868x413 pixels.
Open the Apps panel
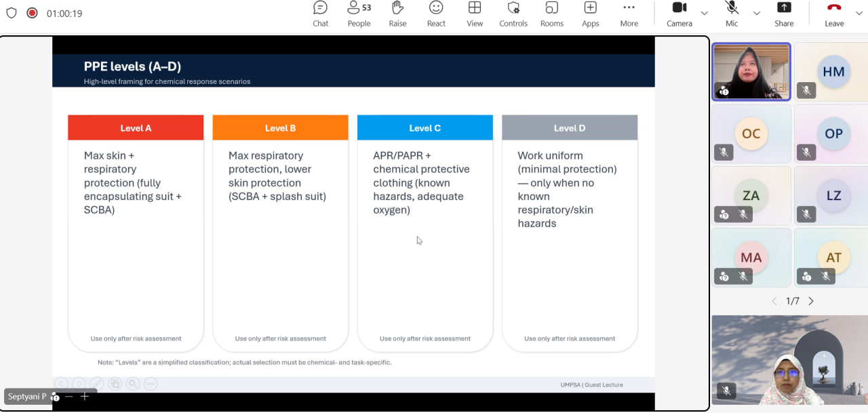(590, 14)
